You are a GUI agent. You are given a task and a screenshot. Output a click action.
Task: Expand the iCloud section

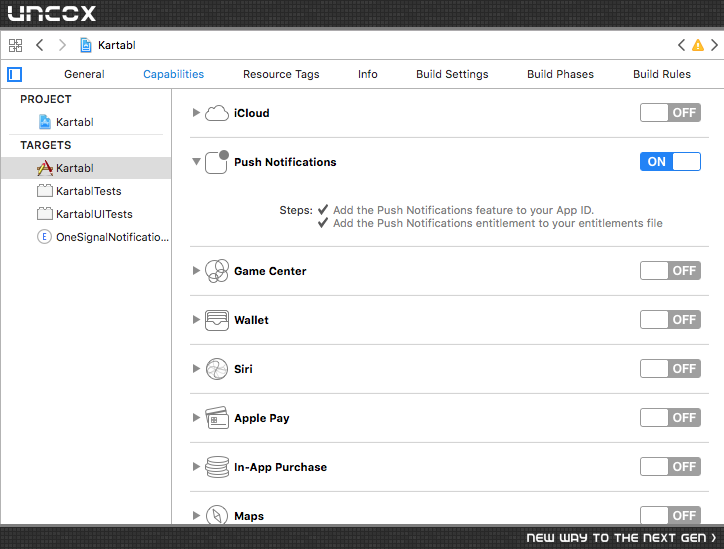click(x=196, y=113)
